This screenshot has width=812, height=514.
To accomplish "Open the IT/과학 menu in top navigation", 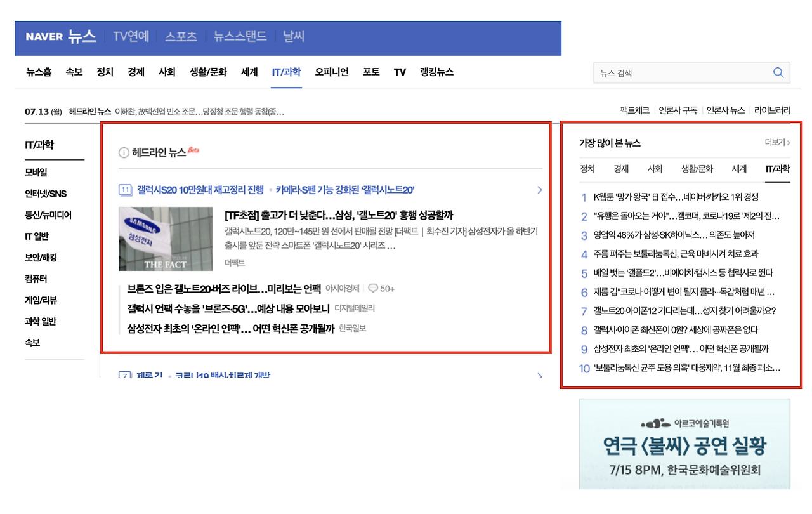I will point(286,72).
